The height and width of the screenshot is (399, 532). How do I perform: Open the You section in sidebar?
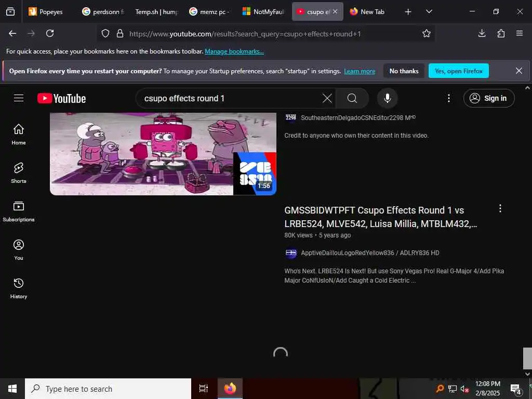(x=19, y=250)
